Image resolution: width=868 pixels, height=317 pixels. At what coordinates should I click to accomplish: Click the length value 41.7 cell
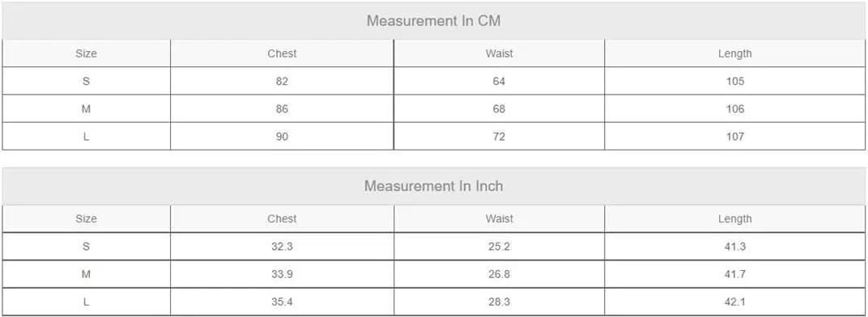point(734,274)
